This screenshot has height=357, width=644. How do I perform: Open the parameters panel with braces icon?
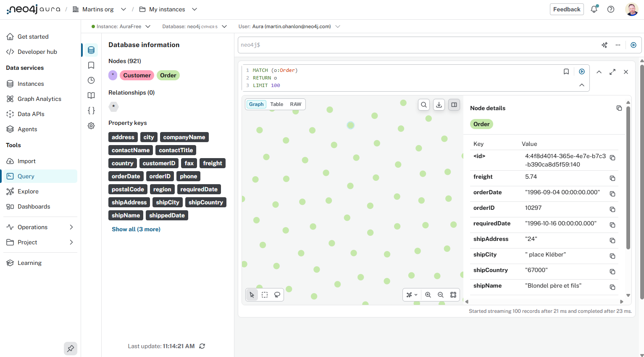tap(91, 110)
